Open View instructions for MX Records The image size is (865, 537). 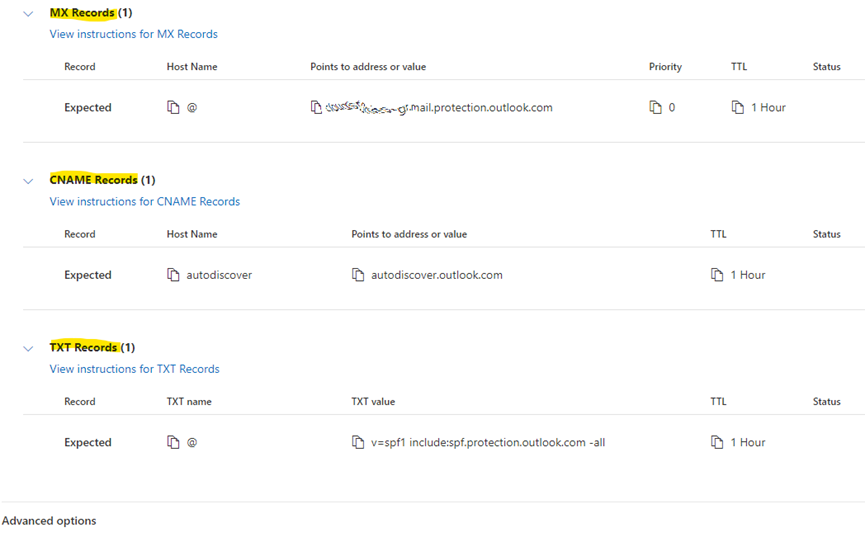[133, 34]
